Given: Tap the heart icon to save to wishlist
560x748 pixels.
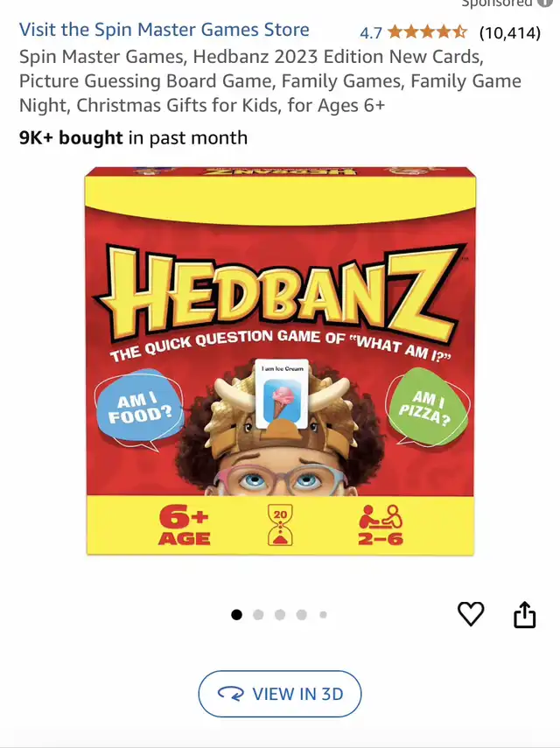Looking at the screenshot, I should coord(471,613).
